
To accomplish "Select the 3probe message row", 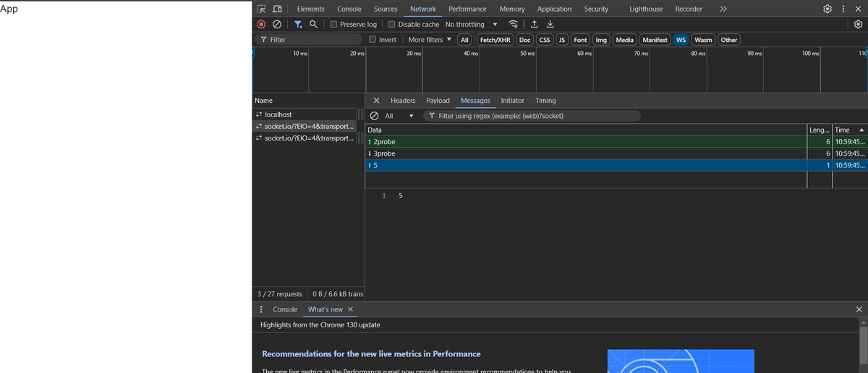I will click(x=618, y=154).
